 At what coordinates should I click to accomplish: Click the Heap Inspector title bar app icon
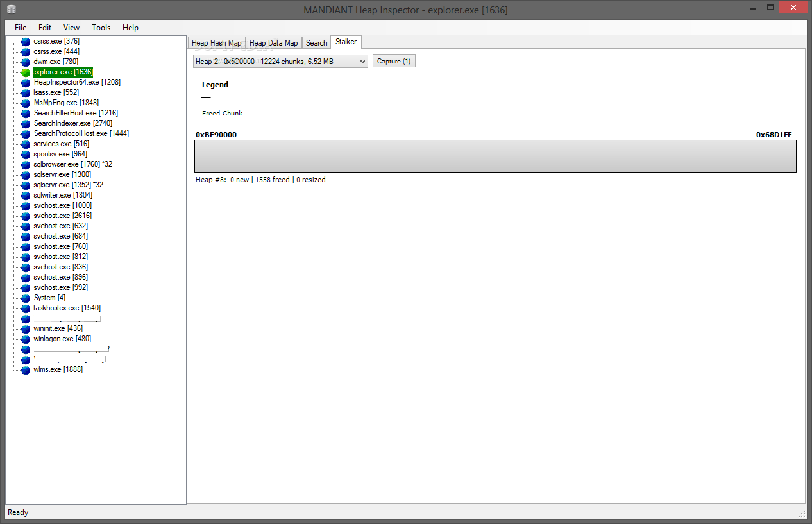pyautogui.click(x=12, y=10)
